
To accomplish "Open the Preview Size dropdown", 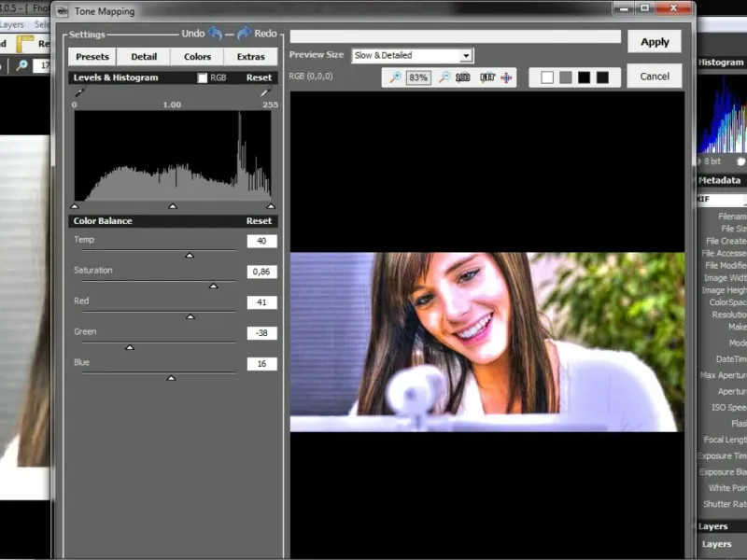I will coord(466,56).
